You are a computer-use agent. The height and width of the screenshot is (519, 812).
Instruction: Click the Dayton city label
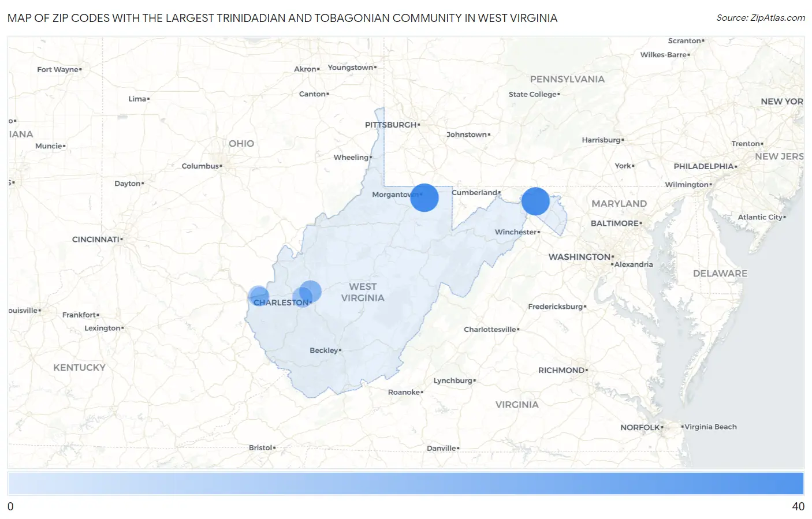click(x=128, y=184)
